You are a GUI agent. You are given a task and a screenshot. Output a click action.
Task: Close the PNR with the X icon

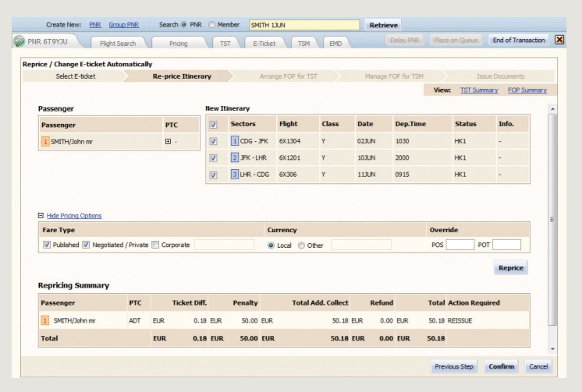tap(559, 40)
